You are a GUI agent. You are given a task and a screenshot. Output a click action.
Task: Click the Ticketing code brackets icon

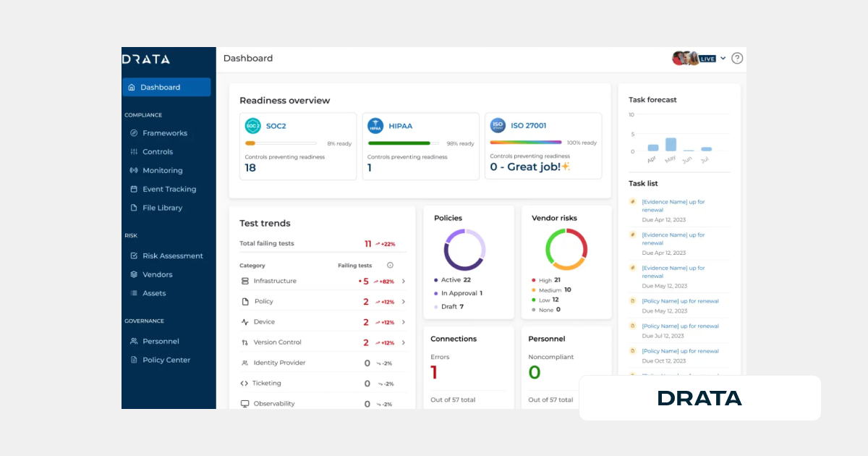tap(244, 383)
